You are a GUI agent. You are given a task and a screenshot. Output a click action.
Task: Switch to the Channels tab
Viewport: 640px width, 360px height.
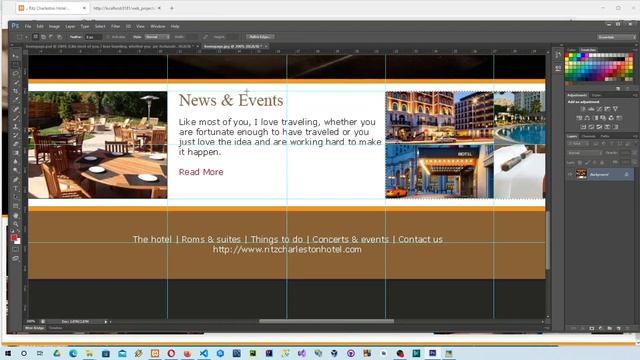(x=588, y=136)
